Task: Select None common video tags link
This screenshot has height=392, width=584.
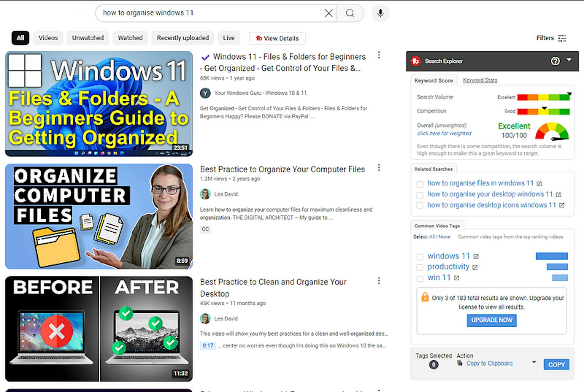Action: [x=444, y=237]
